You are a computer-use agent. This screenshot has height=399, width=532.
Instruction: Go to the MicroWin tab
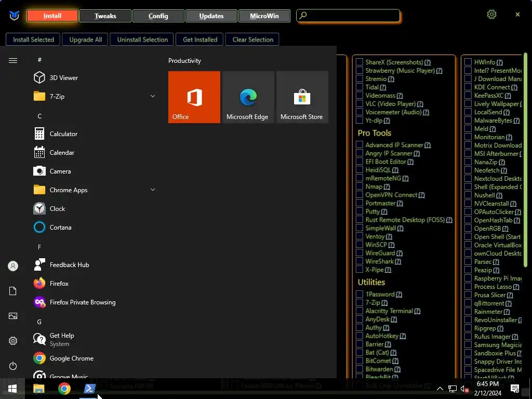click(x=264, y=16)
